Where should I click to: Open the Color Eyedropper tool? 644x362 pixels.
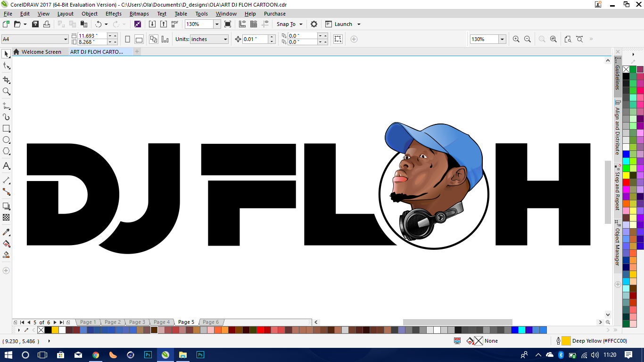[x=6, y=232]
